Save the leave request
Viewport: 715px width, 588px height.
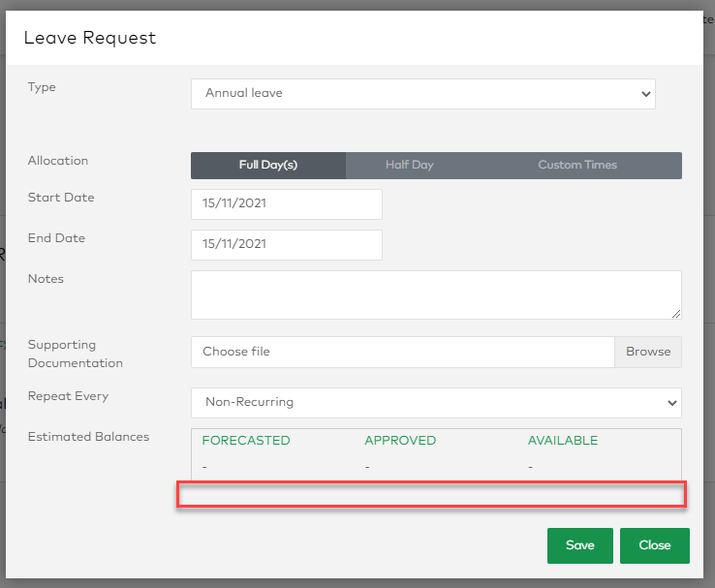[x=579, y=545]
